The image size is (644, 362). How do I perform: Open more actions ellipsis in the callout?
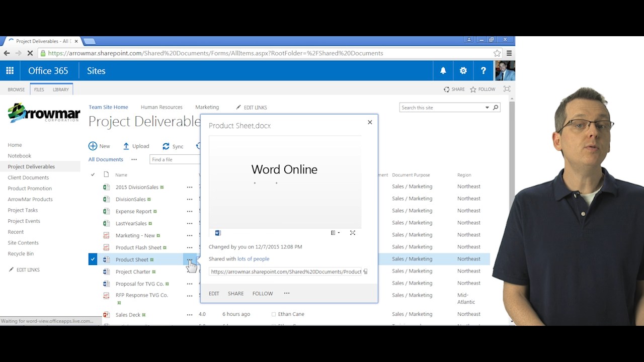(x=287, y=293)
